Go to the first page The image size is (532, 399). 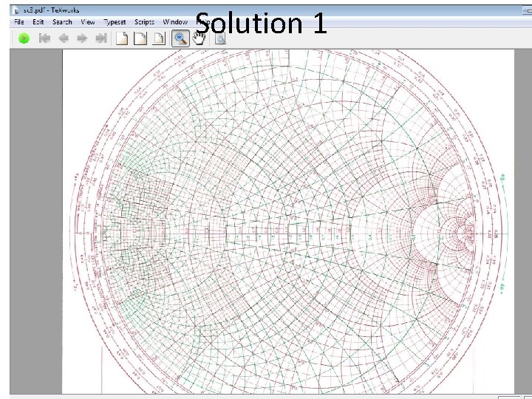coord(44,38)
